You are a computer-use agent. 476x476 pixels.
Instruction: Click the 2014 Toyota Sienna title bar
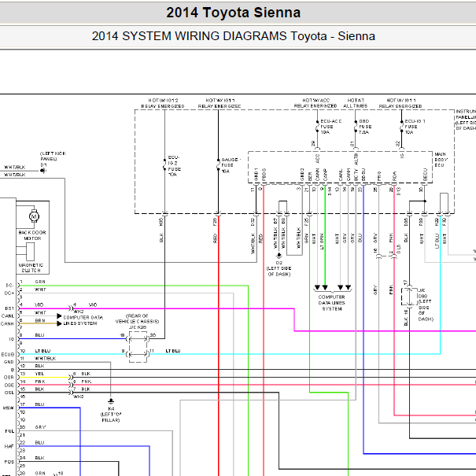(x=233, y=13)
